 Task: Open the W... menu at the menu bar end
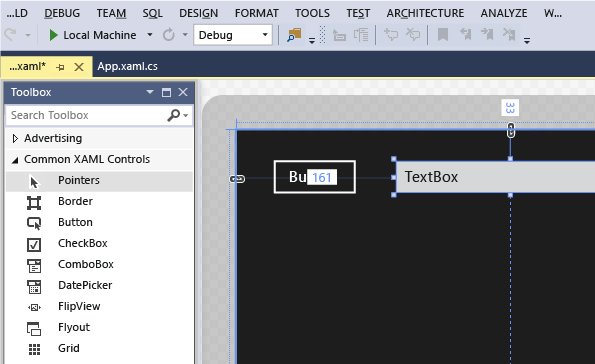tap(552, 13)
